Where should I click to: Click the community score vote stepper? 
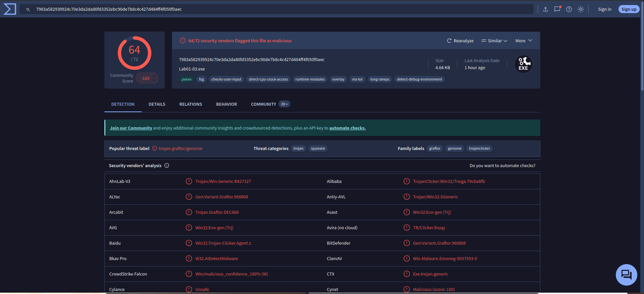(x=154, y=78)
